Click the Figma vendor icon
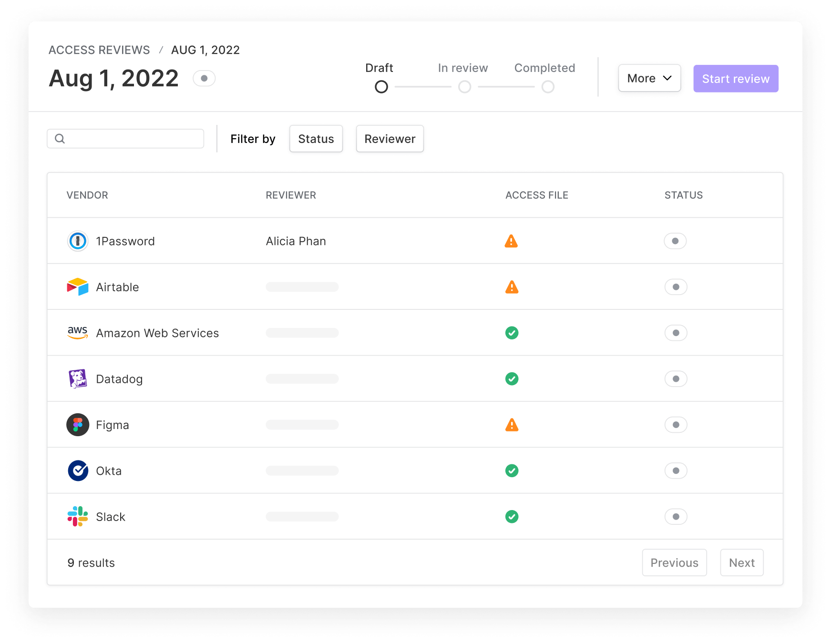 pos(78,425)
